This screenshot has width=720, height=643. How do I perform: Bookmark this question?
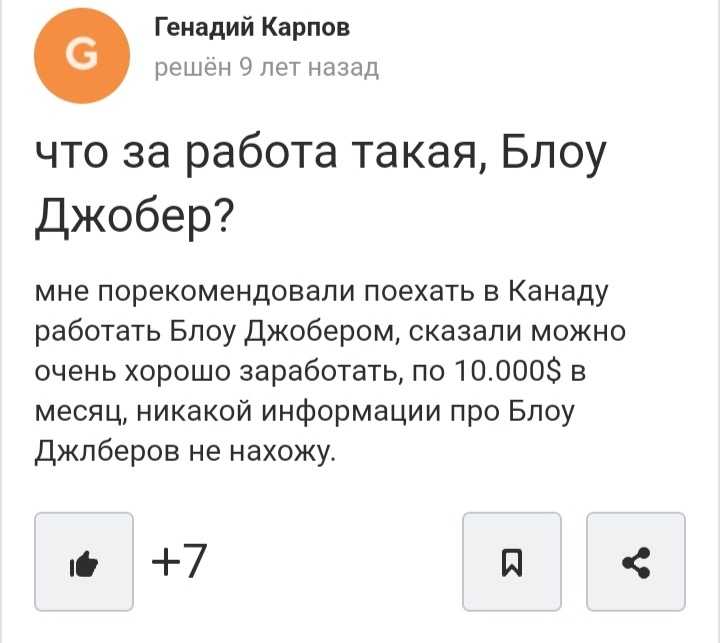(512, 562)
